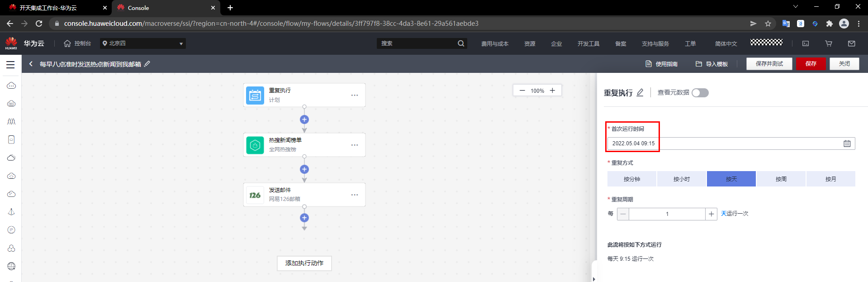Screen dimensions: 868x282
Task: Bookmark this page with star icon
Action: (x=768, y=24)
